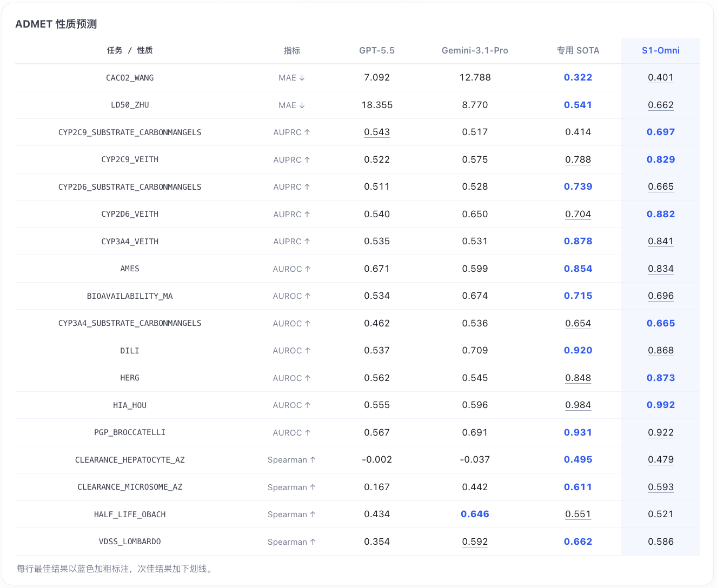Click the MAE ↓ metric for LD50_ZHU
Viewport: 717px width, 588px height.
[x=292, y=105]
